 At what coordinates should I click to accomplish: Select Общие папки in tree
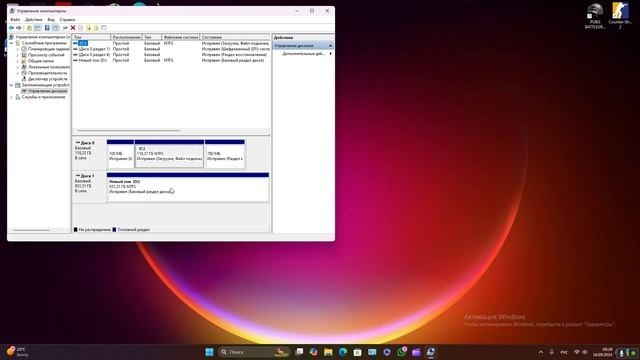click(x=41, y=61)
